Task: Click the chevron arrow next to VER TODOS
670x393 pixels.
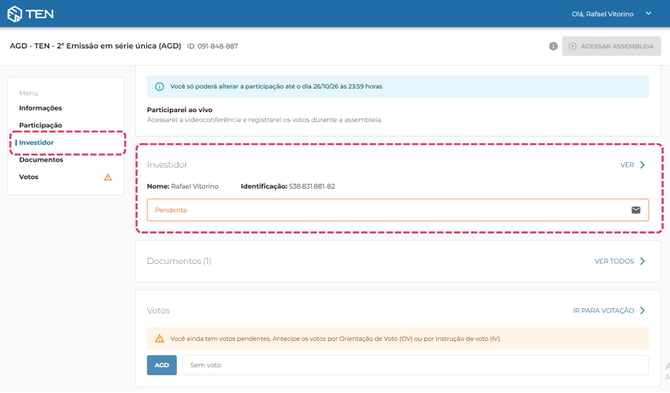Action: (x=642, y=261)
